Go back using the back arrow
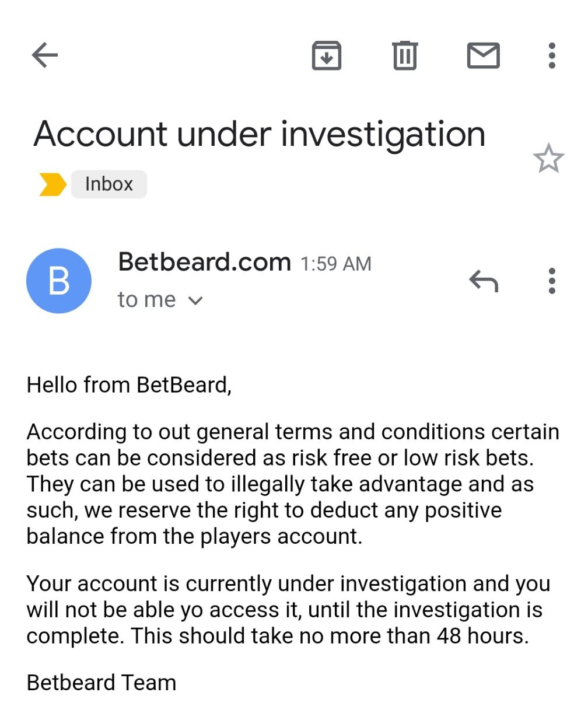Viewport: 588px width, 720px height. (45, 55)
